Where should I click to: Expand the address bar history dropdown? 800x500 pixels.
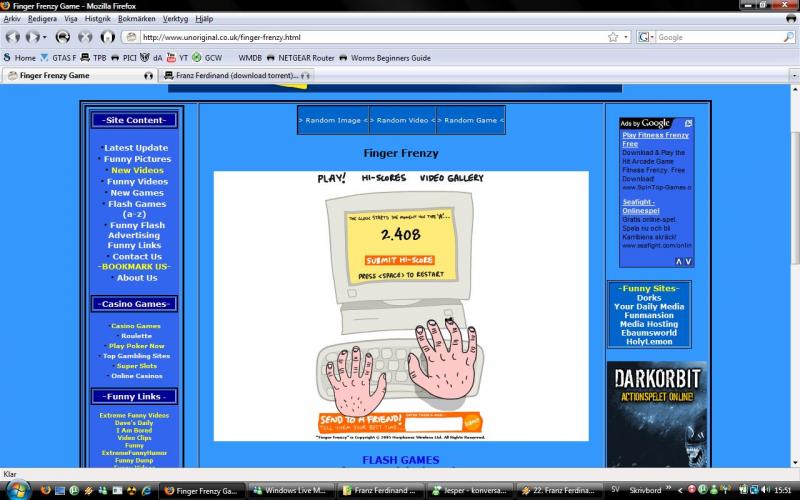click(x=626, y=37)
